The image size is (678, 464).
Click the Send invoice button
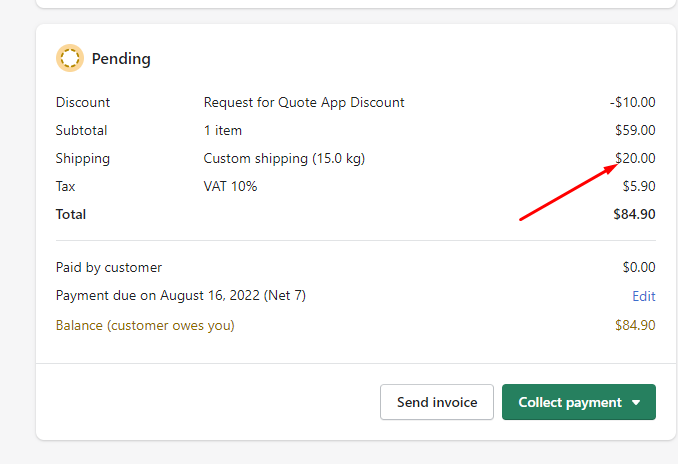(437, 402)
